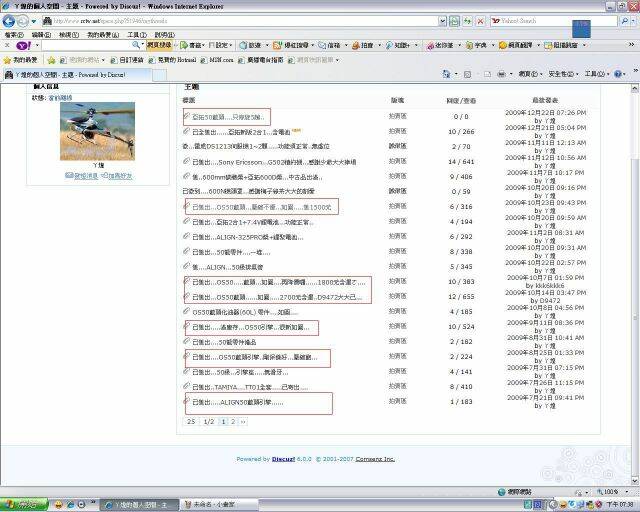The height and width of the screenshot is (512, 640).
Task: Open the TAMIYA TT01 thread link
Action: click(250, 387)
